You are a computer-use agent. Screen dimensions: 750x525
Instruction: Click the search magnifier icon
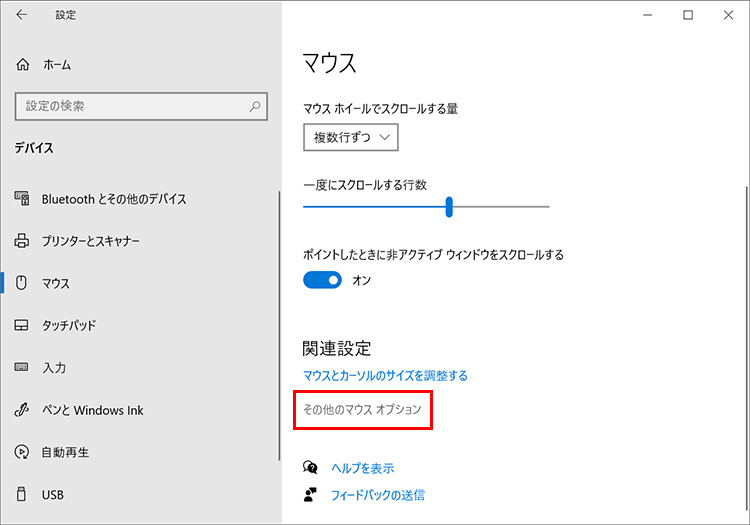256,106
